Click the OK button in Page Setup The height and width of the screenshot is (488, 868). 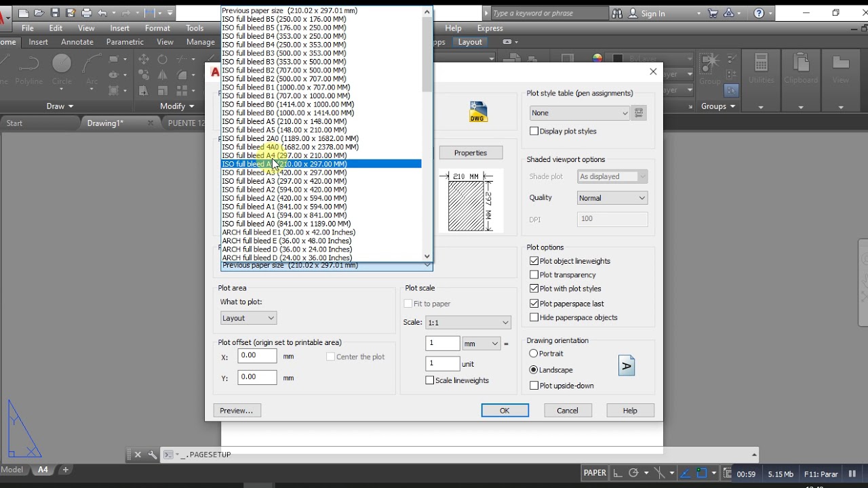pos(505,411)
